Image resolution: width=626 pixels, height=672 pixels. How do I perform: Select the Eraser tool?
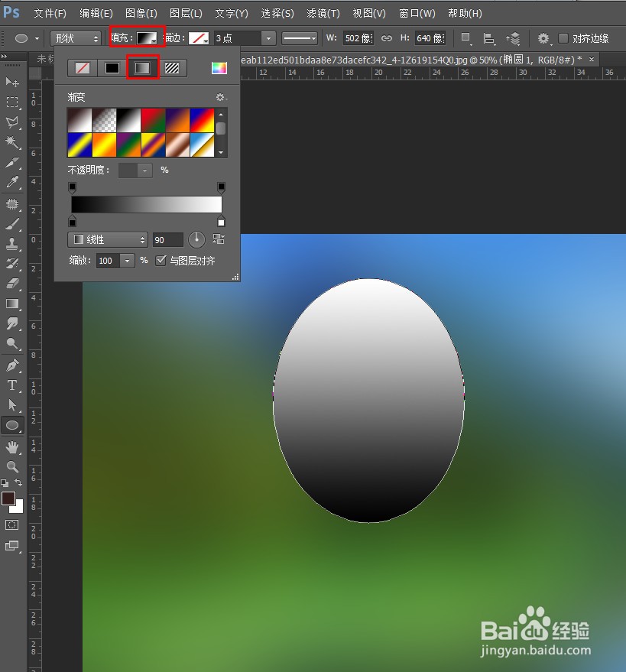12,284
